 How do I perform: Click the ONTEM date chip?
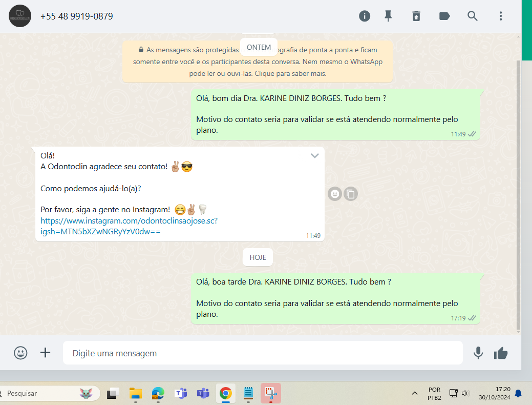259,47
